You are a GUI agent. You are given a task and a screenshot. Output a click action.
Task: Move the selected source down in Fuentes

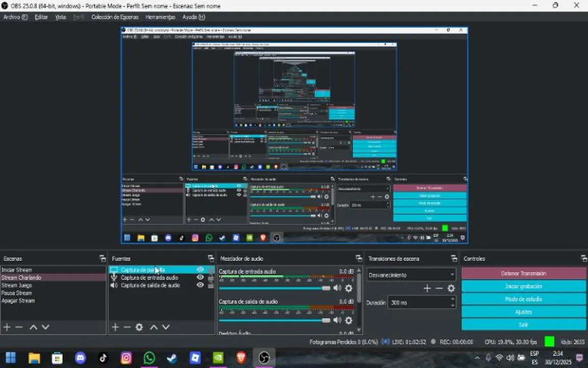[166, 327]
